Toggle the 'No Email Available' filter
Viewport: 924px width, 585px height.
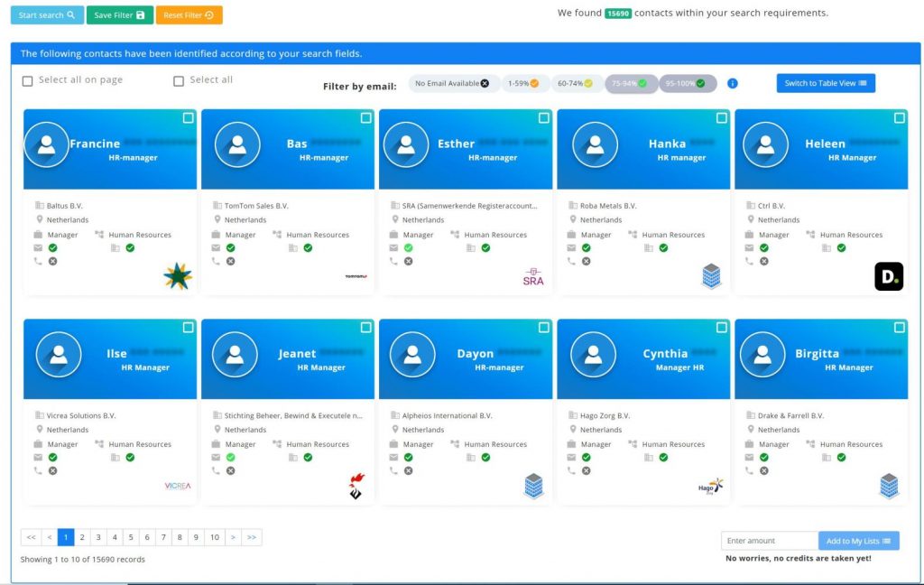tap(453, 83)
